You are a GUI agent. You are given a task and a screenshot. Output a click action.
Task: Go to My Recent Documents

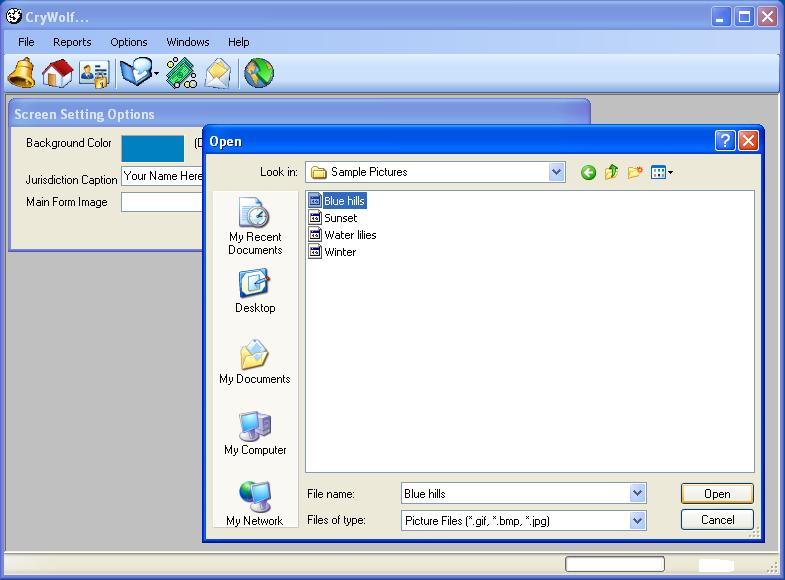coord(255,226)
